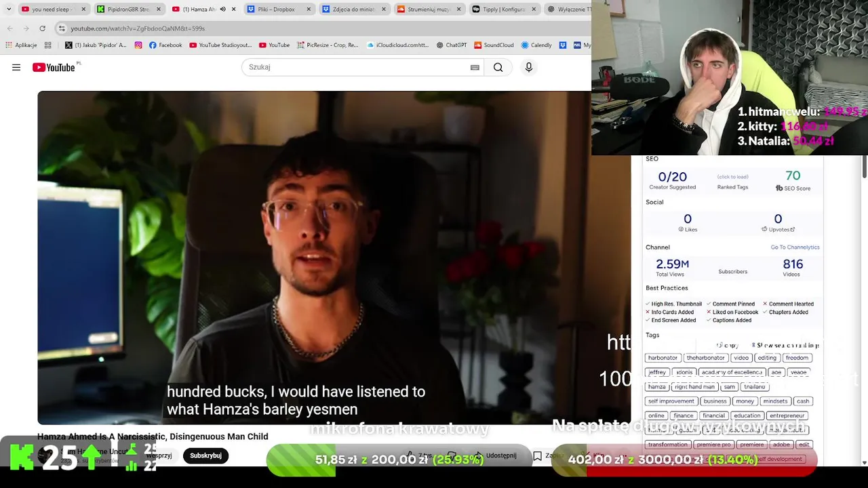
Task: Select the 'entrepreneur' tag
Action: [x=787, y=415]
